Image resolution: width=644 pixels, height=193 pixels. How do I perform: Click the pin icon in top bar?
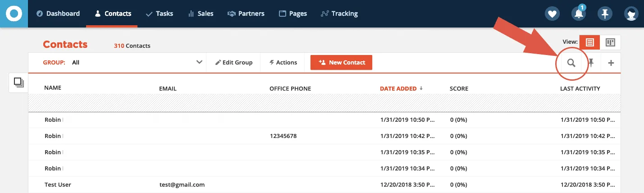point(604,14)
